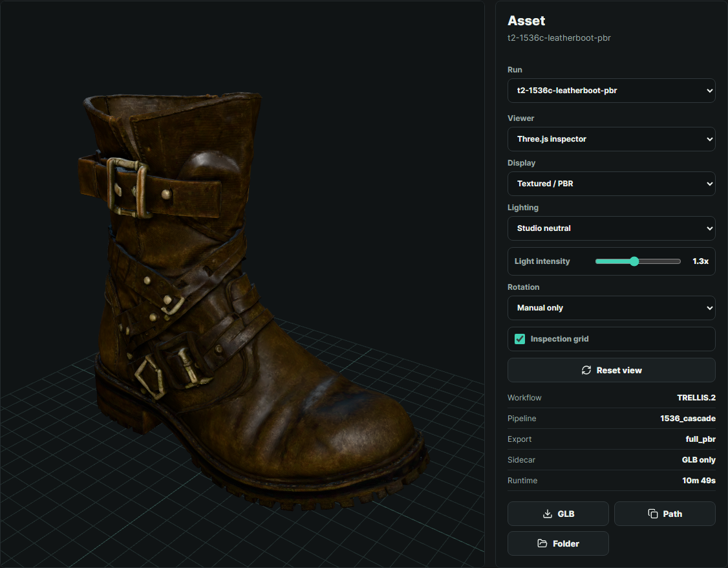Click the Workflow label
This screenshot has width=728, height=568.
tap(524, 398)
